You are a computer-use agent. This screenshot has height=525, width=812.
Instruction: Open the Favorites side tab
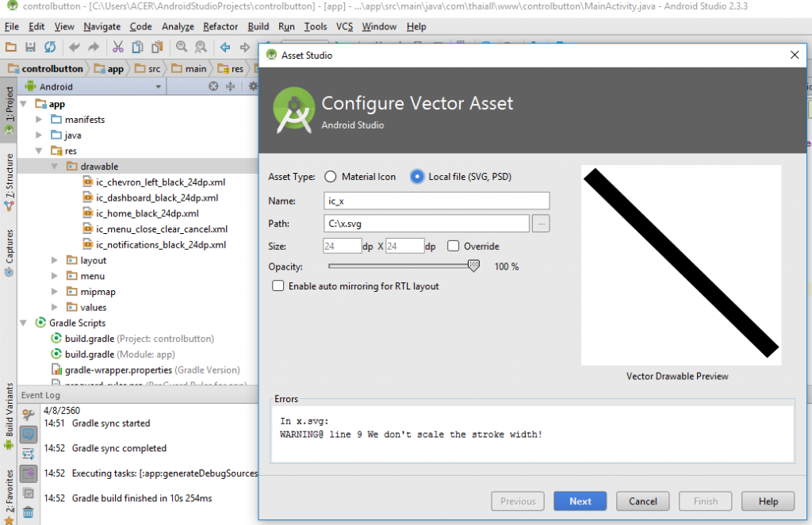point(9,496)
